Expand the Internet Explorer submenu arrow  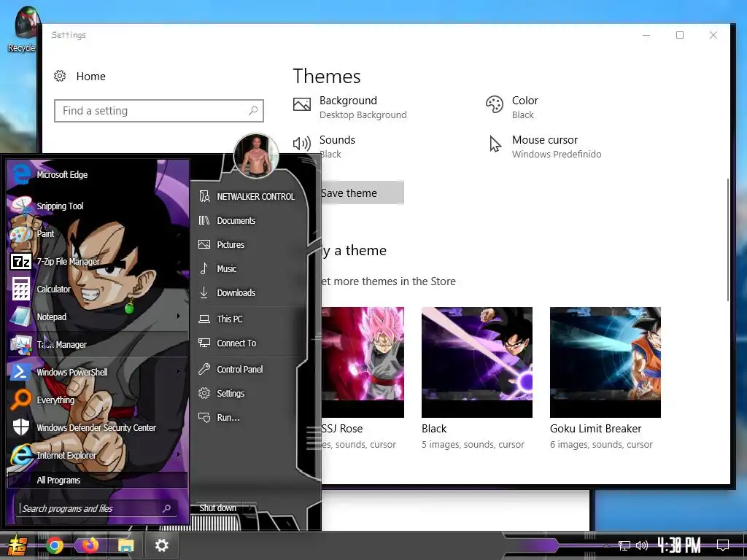(x=179, y=455)
